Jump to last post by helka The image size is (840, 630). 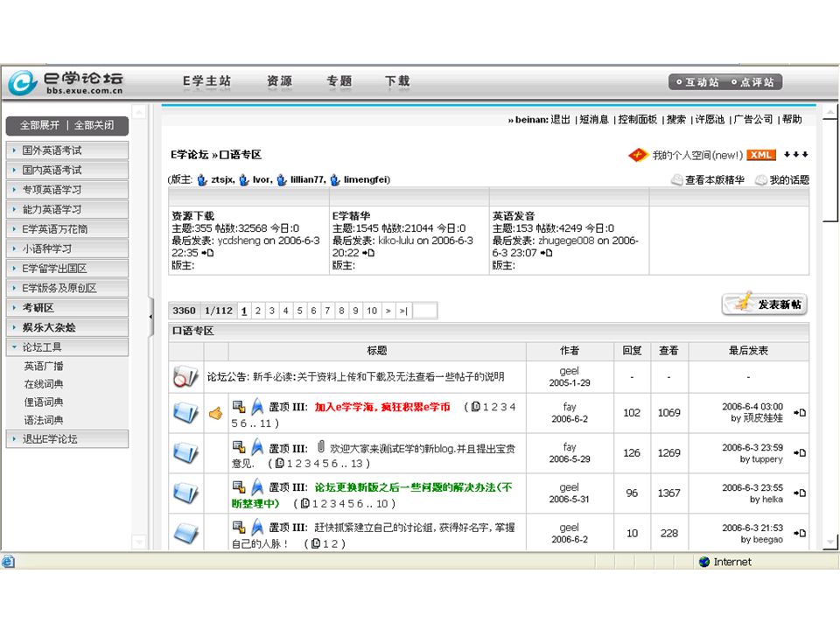click(x=800, y=493)
